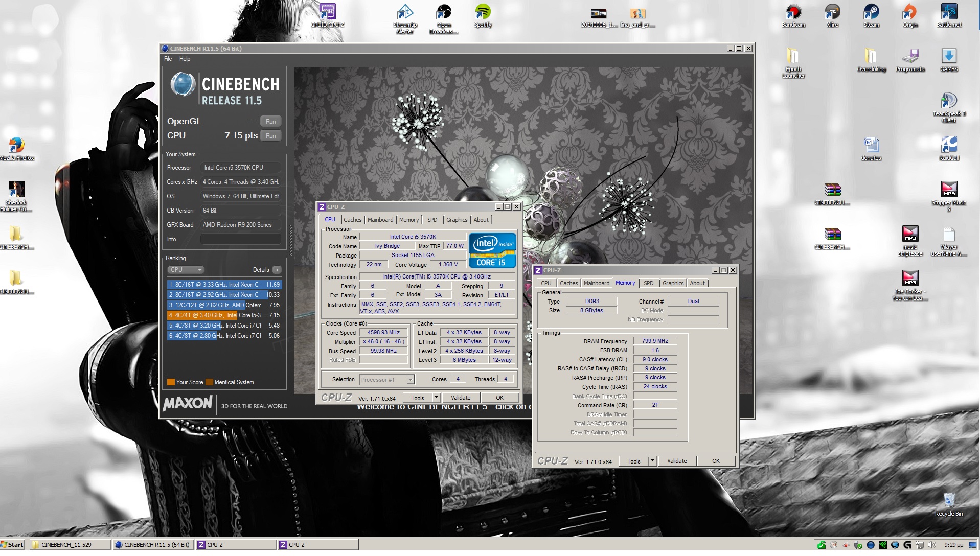Open the donates document icon

pos(871,149)
